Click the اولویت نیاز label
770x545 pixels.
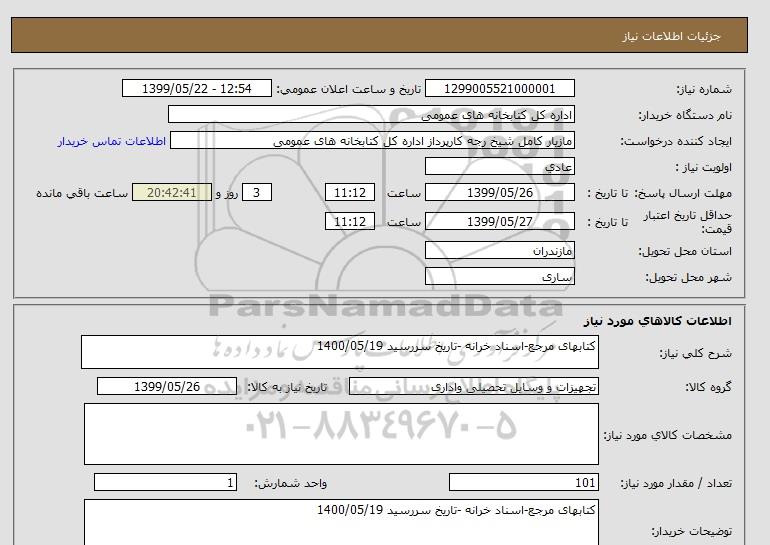703,167
